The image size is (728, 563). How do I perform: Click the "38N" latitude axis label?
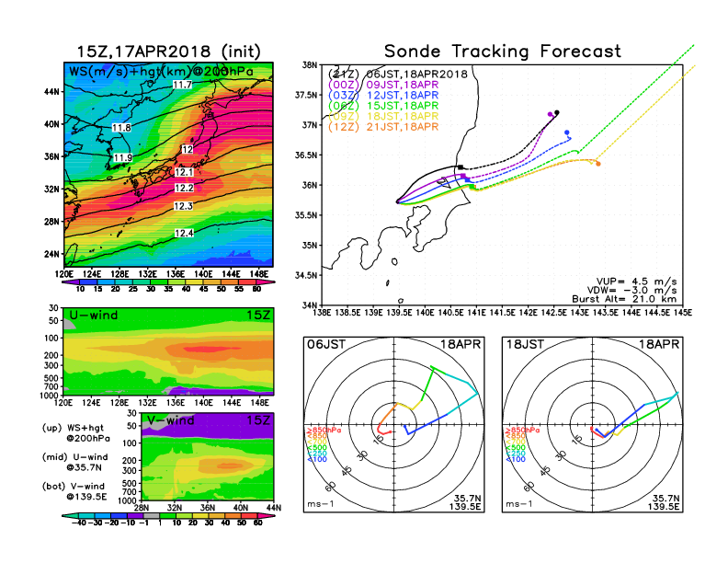click(x=310, y=65)
